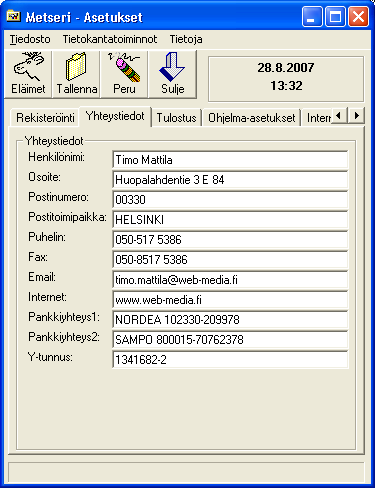Screen dimensions: 375x488
Task: Click the time 13:32 display
Action: click(x=286, y=86)
